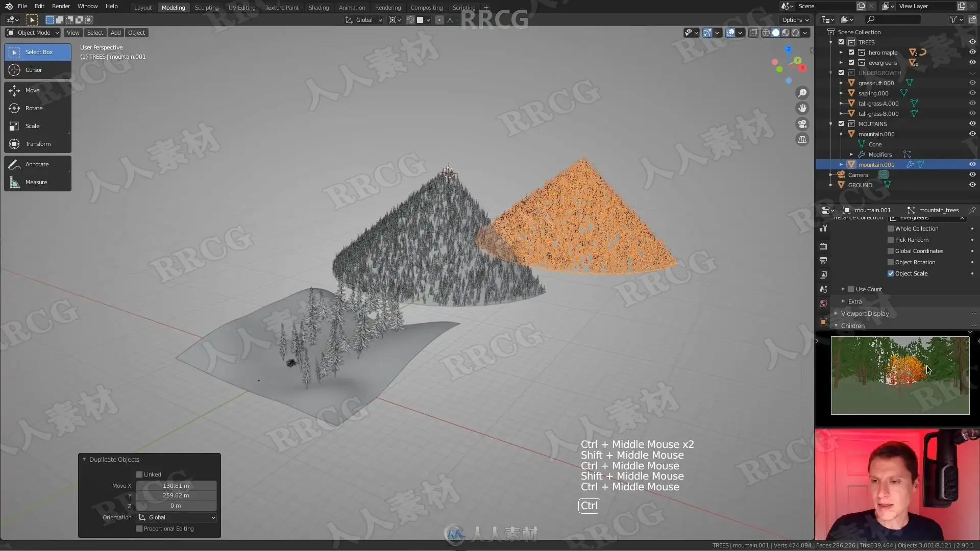Switch to the Sculpting workspace tab
Viewport: 980px width, 551px height.
(x=206, y=8)
